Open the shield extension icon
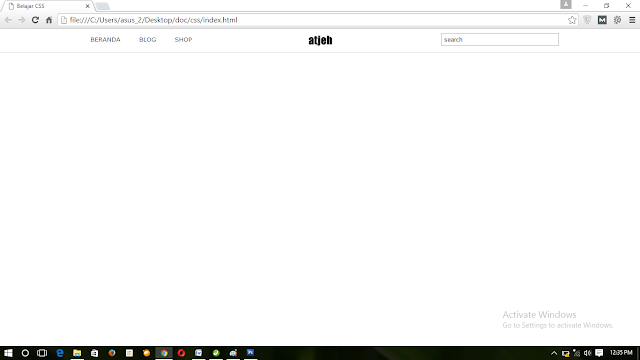The image size is (640, 360). [587, 20]
